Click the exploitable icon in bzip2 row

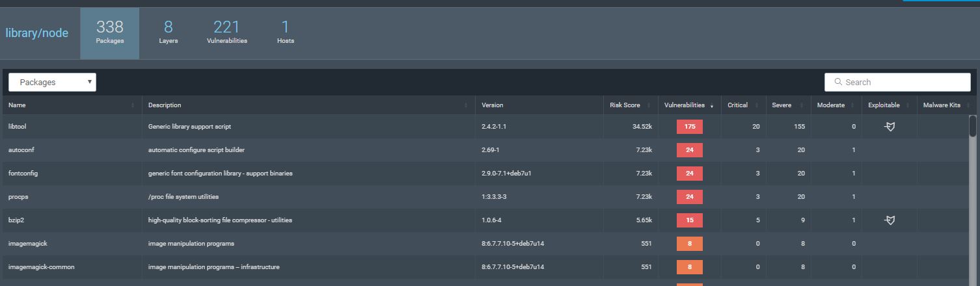point(890,220)
